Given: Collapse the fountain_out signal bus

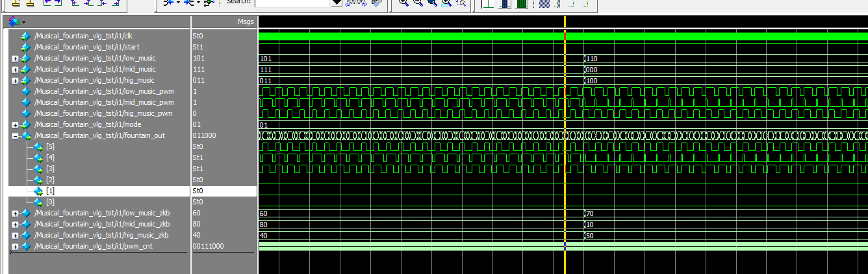Looking at the screenshot, I should click(x=15, y=136).
